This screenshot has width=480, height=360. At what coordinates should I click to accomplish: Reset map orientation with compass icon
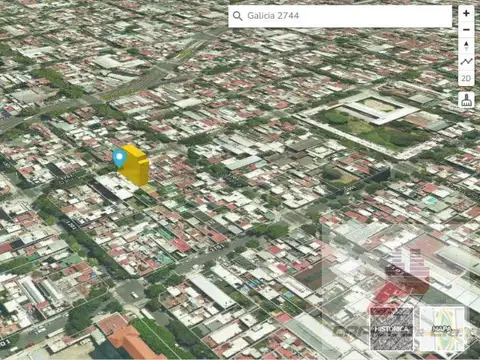(466, 46)
